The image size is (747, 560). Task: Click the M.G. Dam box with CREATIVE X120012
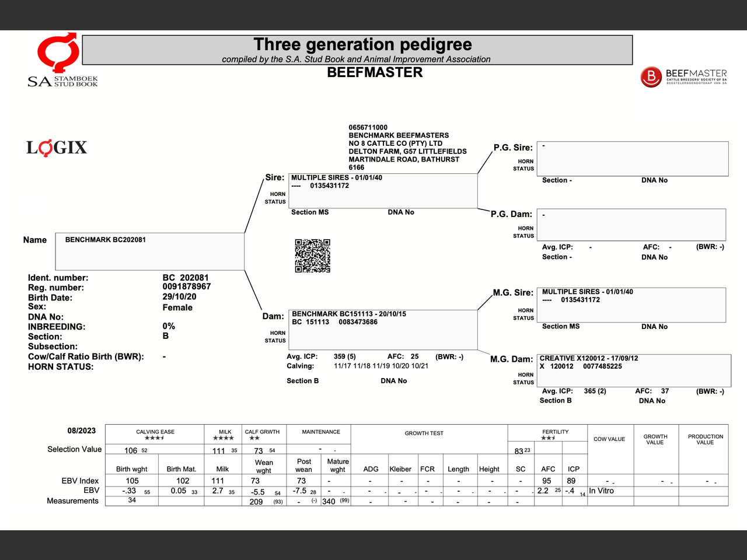coord(634,370)
